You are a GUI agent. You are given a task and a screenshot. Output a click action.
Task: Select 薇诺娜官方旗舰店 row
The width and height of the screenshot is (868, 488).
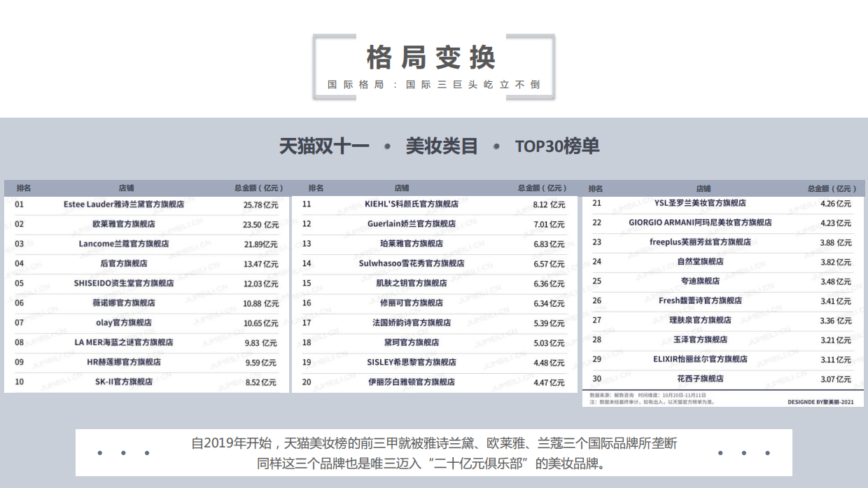(x=147, y=303)
